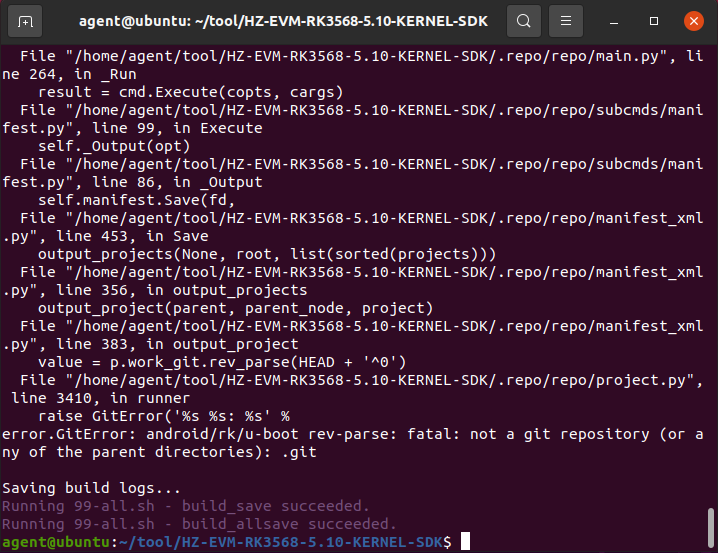Close the terminal window
Image resolution: width=718 pixels, height=553 pixels.
point(692,21)
